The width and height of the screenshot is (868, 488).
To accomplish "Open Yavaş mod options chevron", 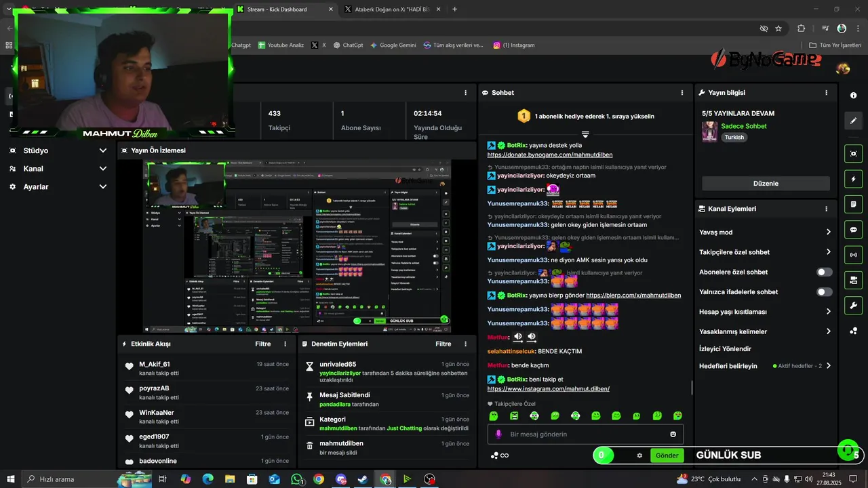I will pyautogui.click(x=828, y=232).
